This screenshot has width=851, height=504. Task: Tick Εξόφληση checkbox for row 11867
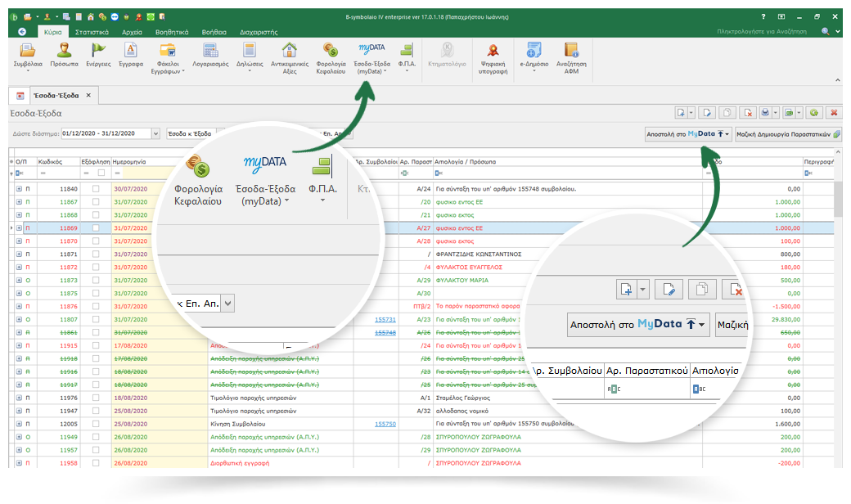coord(96,202)
